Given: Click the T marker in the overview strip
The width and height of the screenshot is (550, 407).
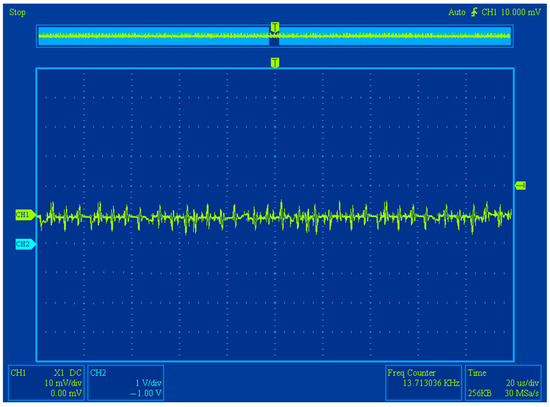Looking at the screenshot, I should click(275, 27).
